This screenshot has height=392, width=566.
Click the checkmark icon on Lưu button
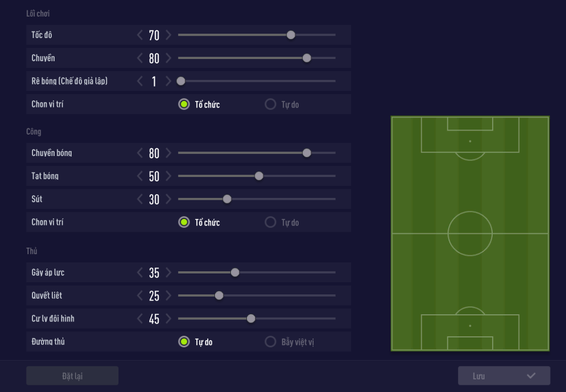531,376
